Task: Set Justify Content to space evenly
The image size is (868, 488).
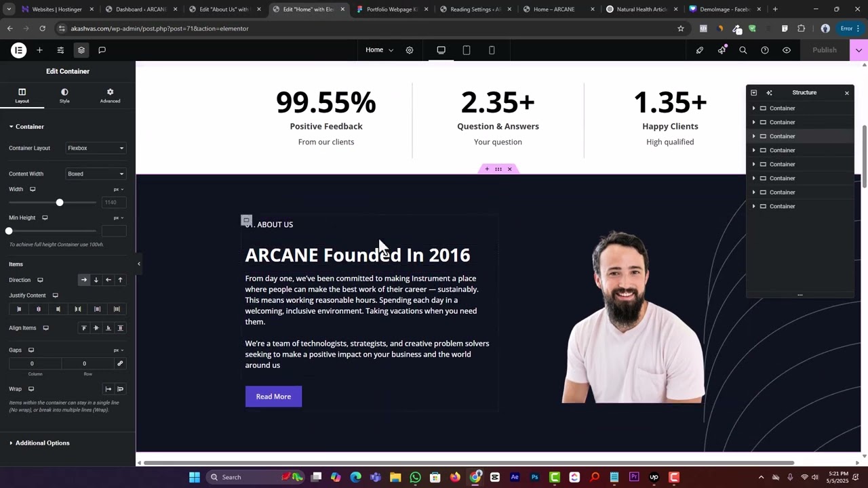Action: (x=117, y=309)
